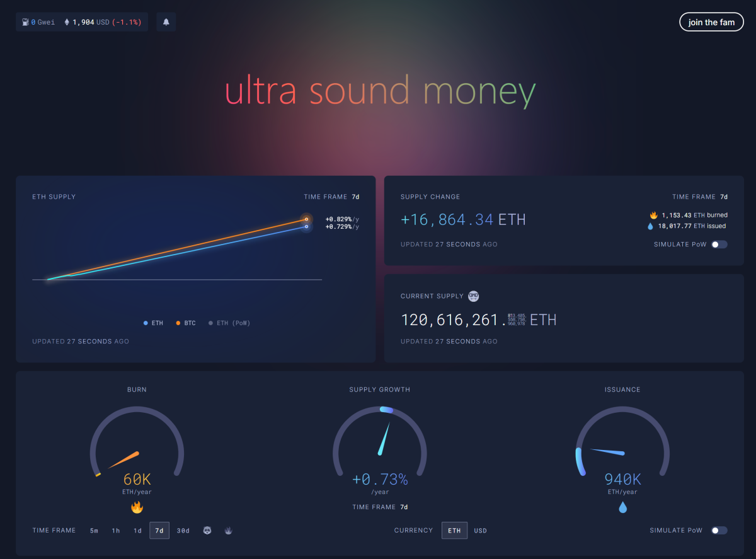Click the grey flame time frame icon
The width and height of the screenshot is (756, 559).
228,531
